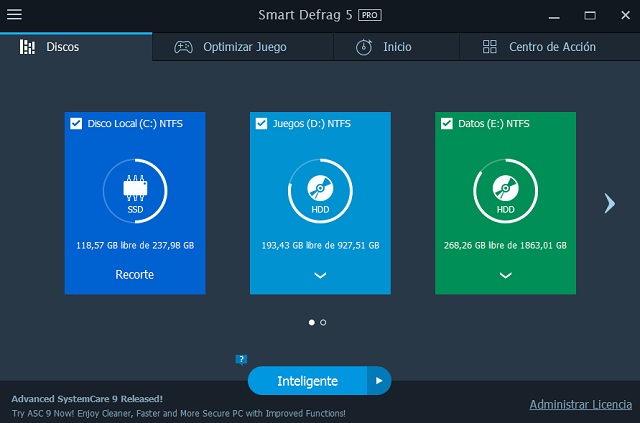Viewport: 640px width, 423px height.
Task: Click Recorte on drive C card
Action: [x=135, y=274]
